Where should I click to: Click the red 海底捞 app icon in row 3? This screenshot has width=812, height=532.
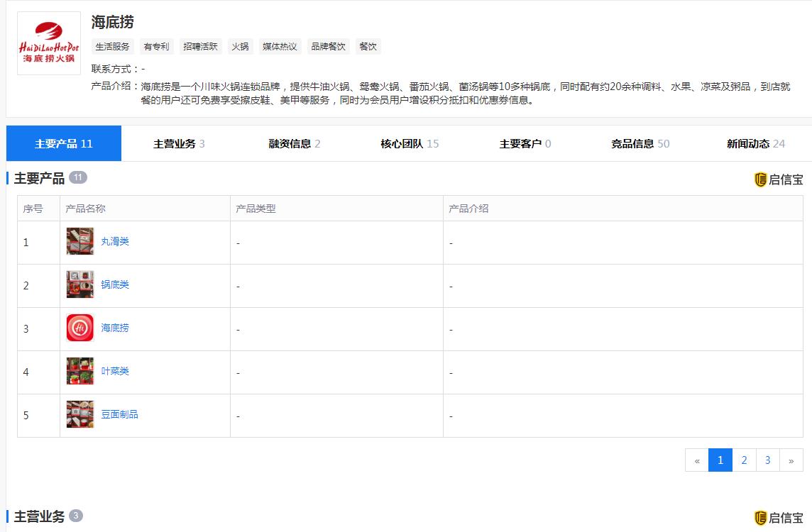click(x=79, y=328)
